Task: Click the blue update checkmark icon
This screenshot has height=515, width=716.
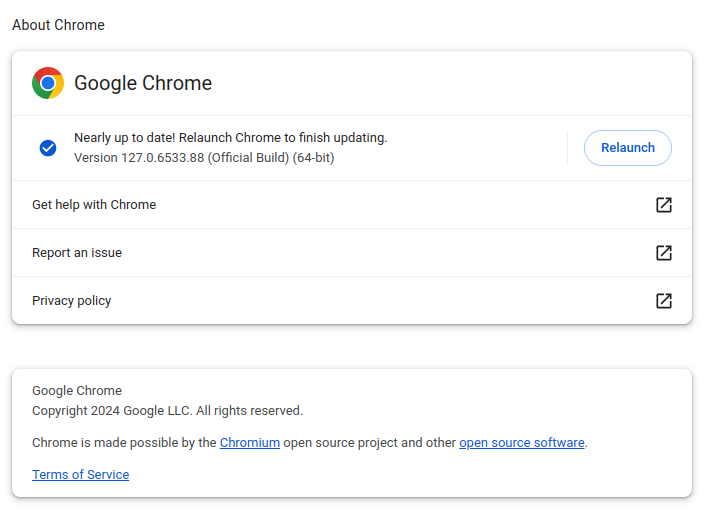Action: click(48, 148)
